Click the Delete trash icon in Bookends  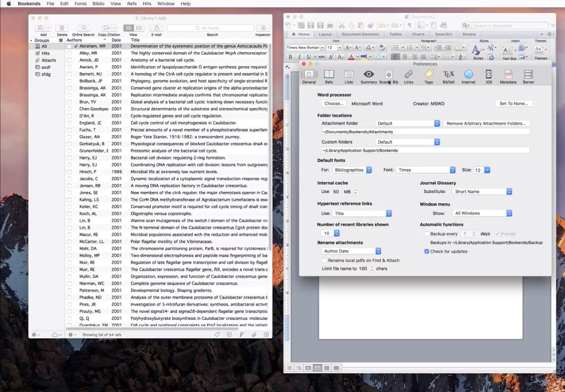click(62, 28)
